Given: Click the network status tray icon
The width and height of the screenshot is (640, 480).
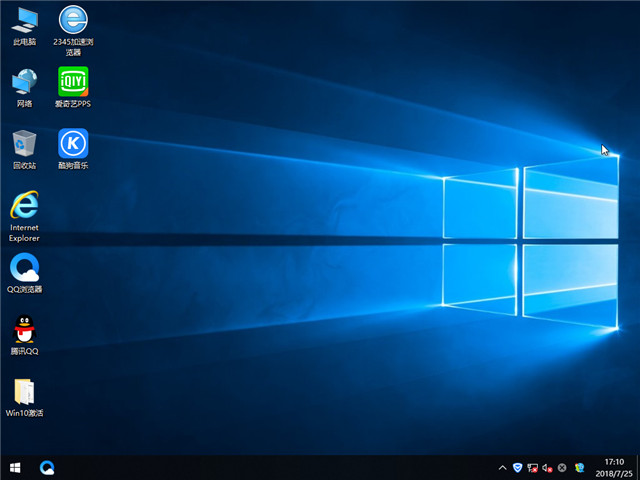Looking at the screenshot, I should coord(533,467).
